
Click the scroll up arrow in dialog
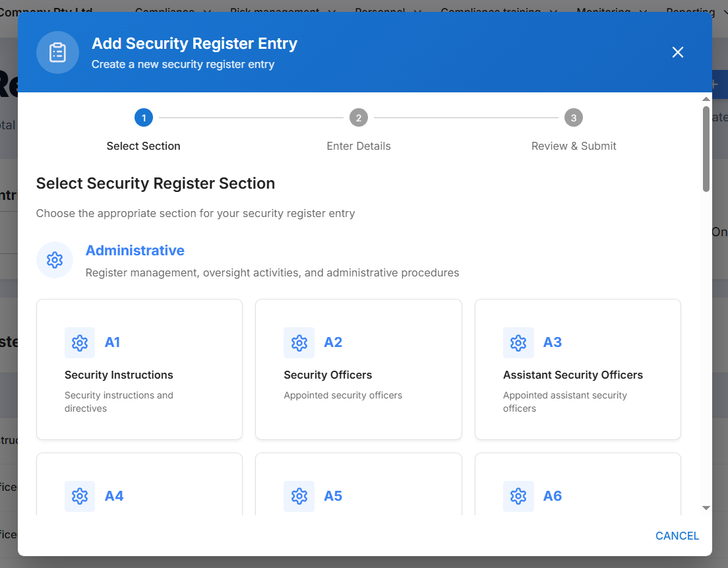click(x=706, y=99)
